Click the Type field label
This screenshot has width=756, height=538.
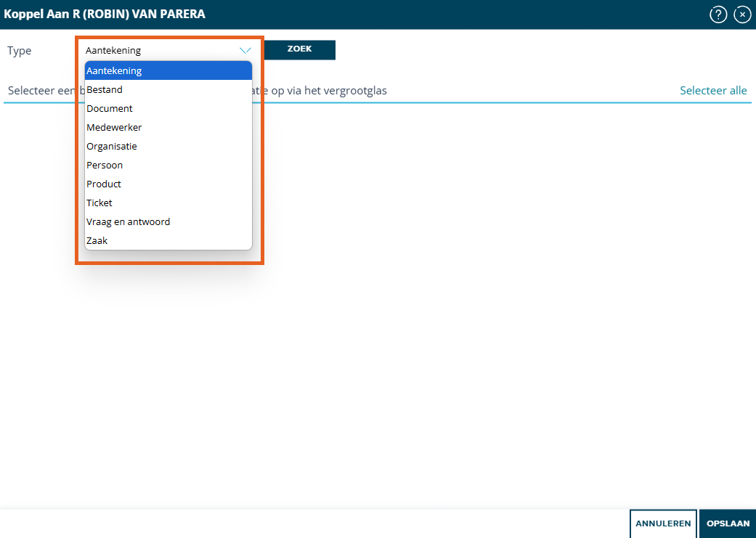20,51
